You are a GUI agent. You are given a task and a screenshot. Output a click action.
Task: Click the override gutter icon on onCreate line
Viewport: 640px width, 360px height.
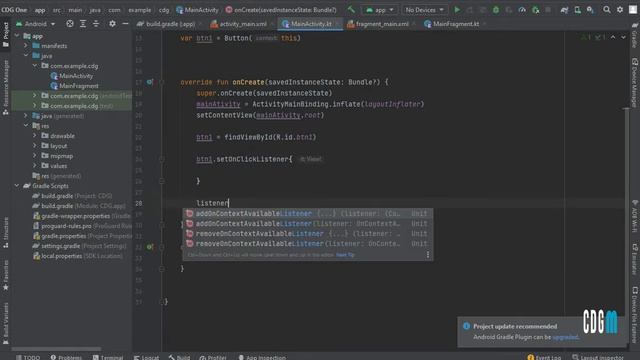click(150, 82)
